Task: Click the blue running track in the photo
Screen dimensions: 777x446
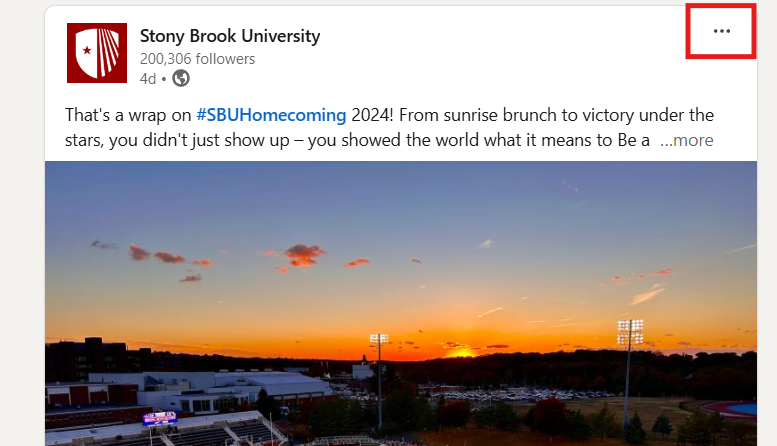Action: pos(738,407)
